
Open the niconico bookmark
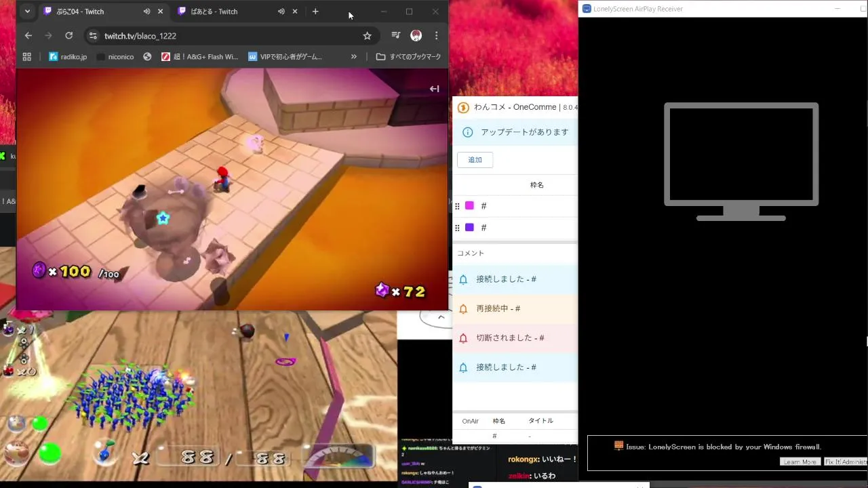click(115, 57)
